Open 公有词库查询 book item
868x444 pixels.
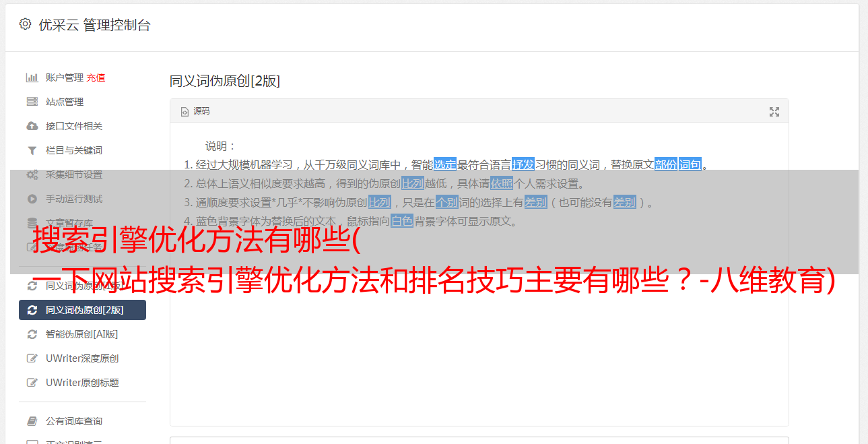click(x=82, y=421)
